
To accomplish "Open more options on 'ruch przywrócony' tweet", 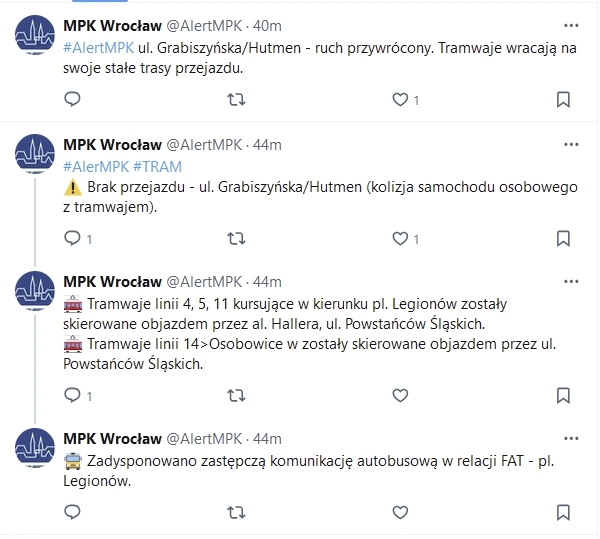I will point(571,25).
